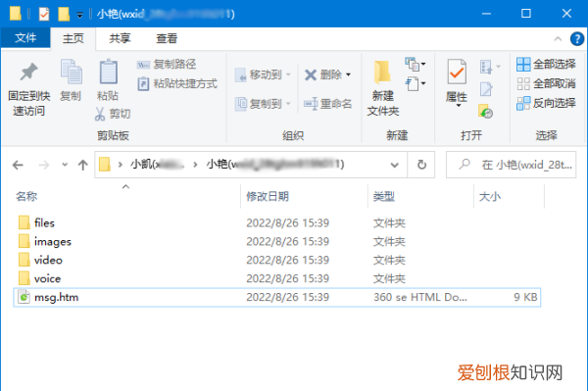The width and height of the screenshot is (588, 391).
Task: Click Select none (全部取消)
Action: [x=546, y=83]
